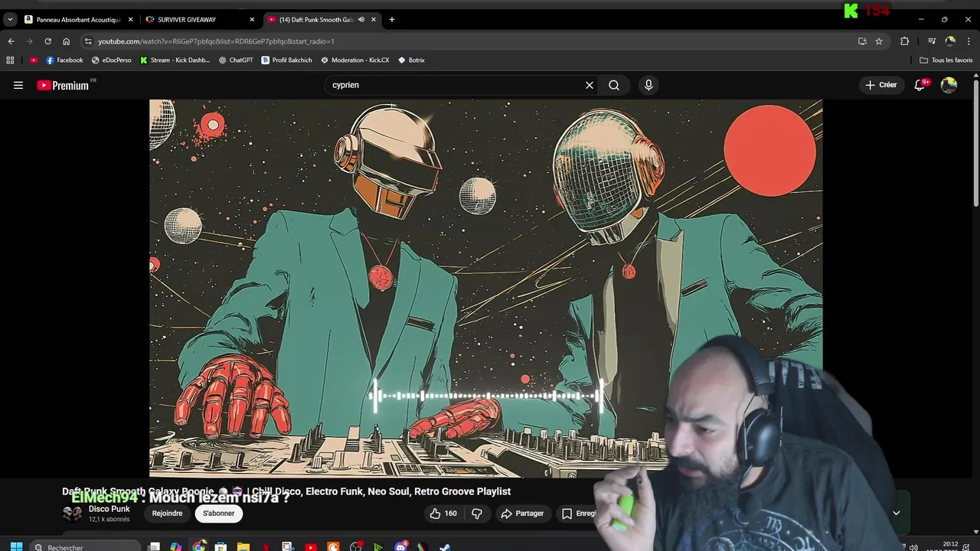Close the SURVIVER GIVEAWAY tab

pos(252,19)
